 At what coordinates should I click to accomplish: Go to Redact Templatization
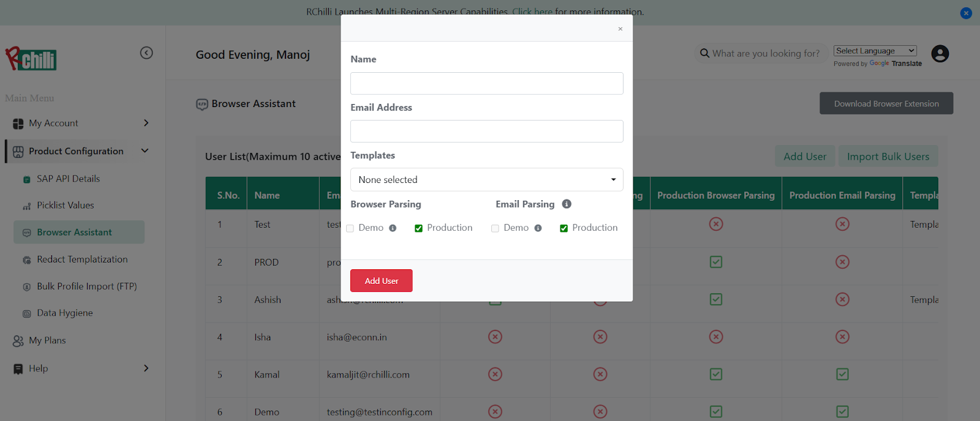pos(82,259)
